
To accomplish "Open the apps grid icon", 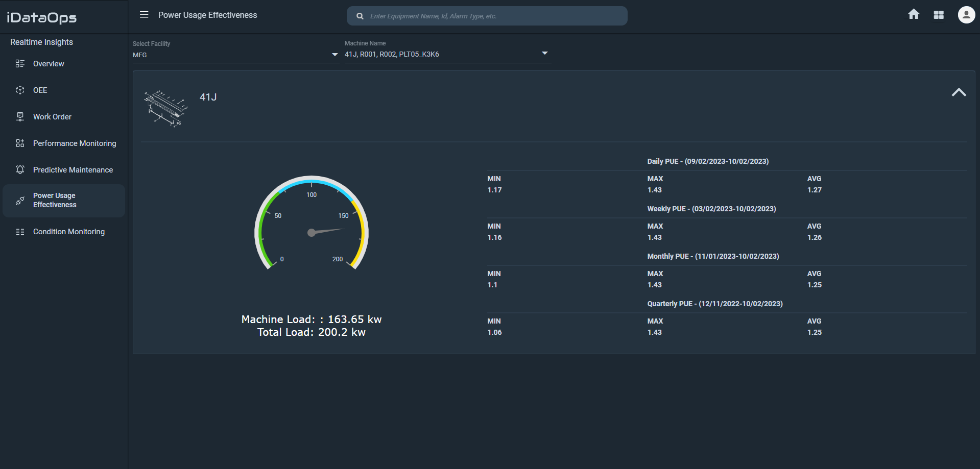I will coord(939,14).
